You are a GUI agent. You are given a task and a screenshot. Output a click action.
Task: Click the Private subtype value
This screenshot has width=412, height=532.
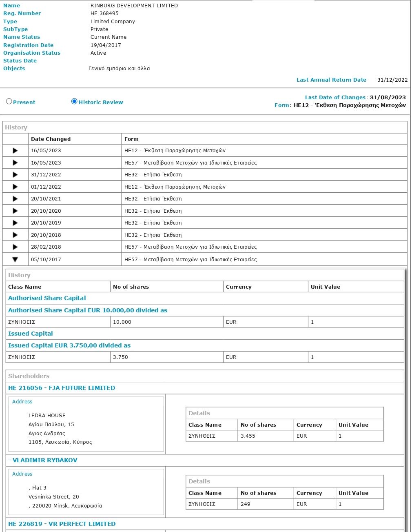(100, 29)
